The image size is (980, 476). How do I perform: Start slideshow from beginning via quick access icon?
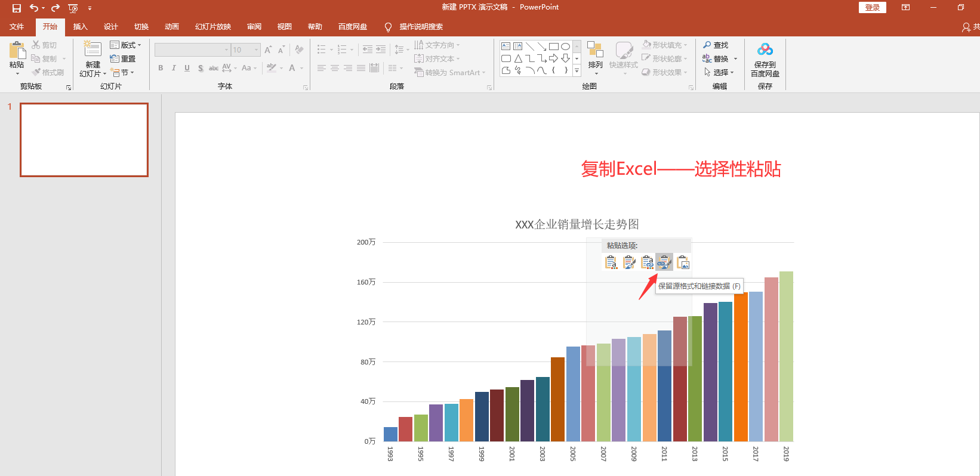pyautogui.click(x=73, y=8)
